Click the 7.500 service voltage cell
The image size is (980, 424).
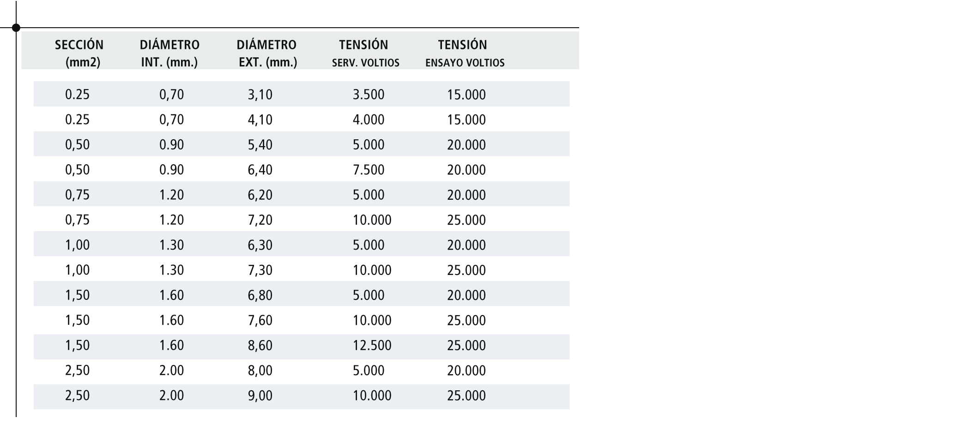coord(369,170)
